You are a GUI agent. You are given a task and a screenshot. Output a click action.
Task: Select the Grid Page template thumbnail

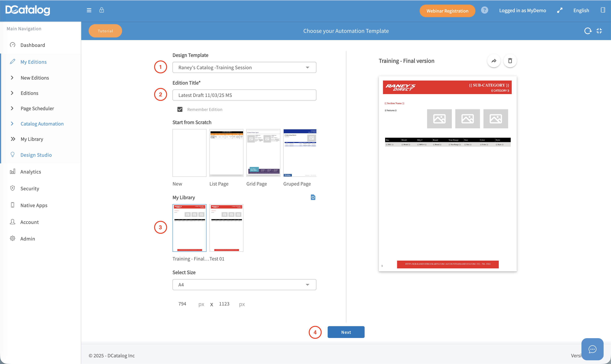pyautogui.click(x=263, y=153)
